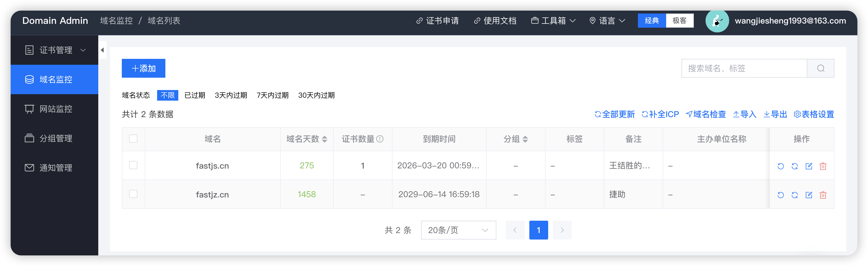The image size is (868, 266).
Task: Open the 20条/页 page size dropdown
Action: click(458, 230)
